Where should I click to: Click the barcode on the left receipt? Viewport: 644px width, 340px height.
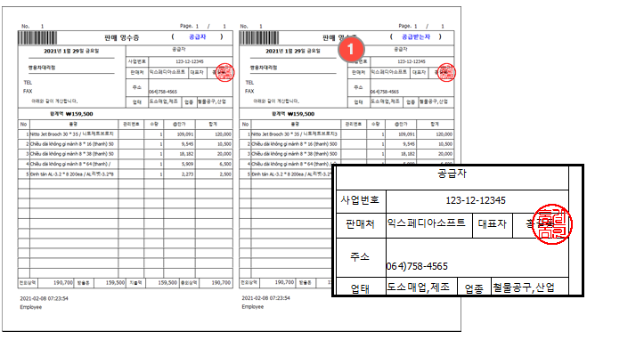pyautogui.click(x=37, y=37)
